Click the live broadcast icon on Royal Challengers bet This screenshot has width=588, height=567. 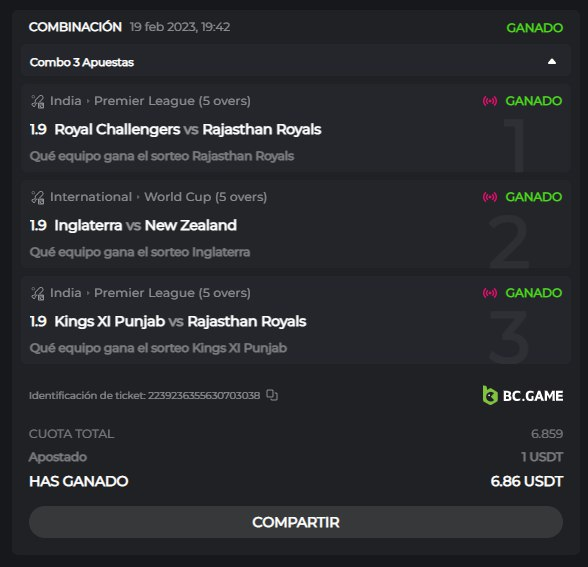pos(490,101)
